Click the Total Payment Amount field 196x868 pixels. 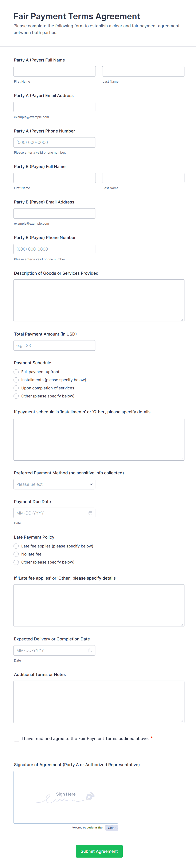pos(54,345)
